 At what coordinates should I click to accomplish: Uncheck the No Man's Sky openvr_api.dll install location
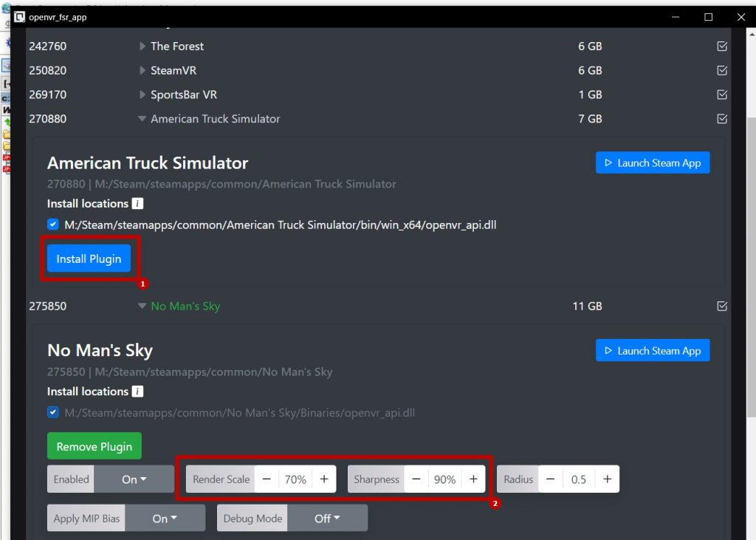[53, 412]
